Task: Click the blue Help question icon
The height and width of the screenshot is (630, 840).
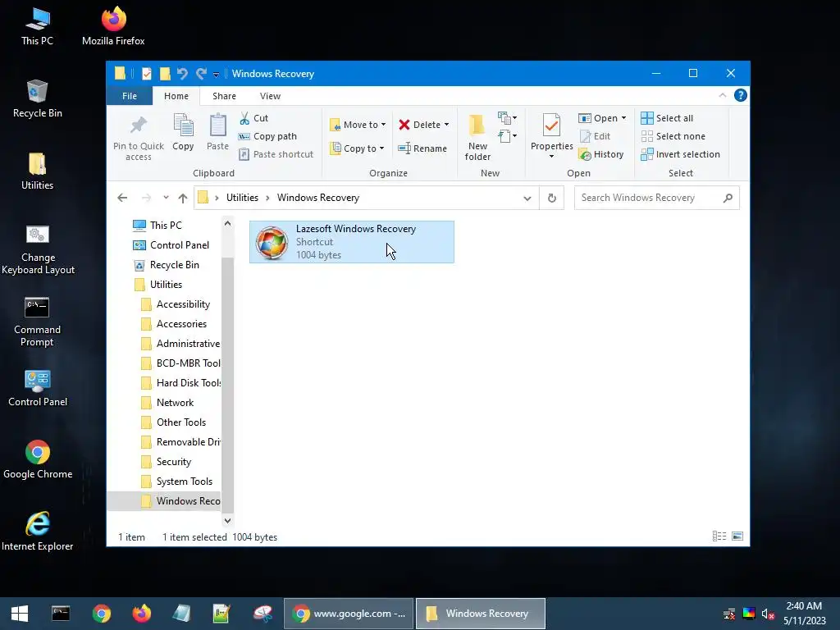Action: point(741,95)
